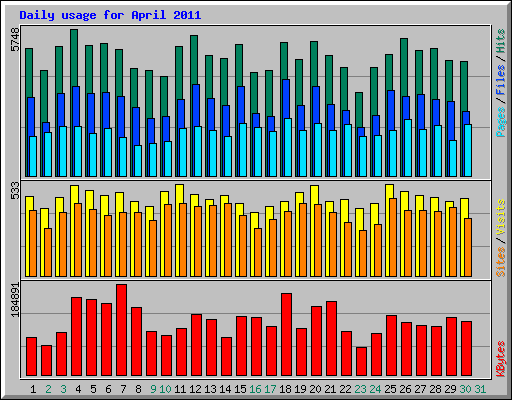The width and height of the screenshot is (512, 400).
Task: Click the blue "Files" legend label
Action: [x=501, y=79]
